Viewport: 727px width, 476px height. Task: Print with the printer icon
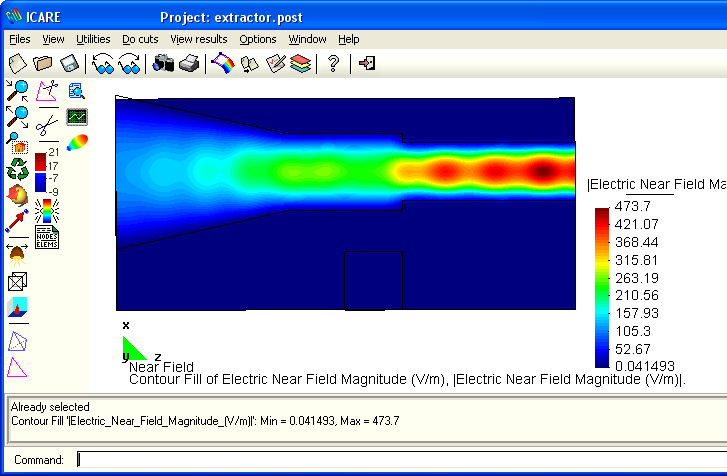click(x=189, y=63)
